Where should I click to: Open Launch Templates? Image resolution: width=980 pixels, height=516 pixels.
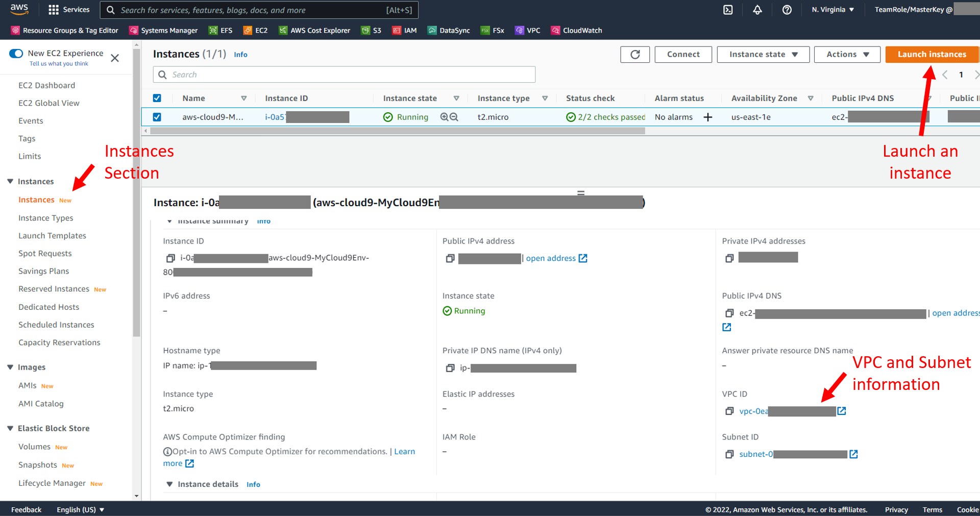[53, 236]
